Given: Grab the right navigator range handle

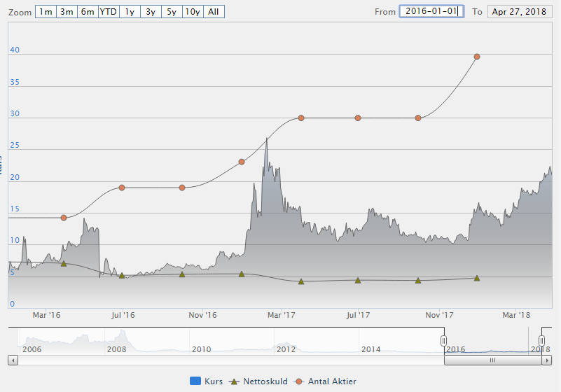Looking at the screenshot, I should (541, 340).
